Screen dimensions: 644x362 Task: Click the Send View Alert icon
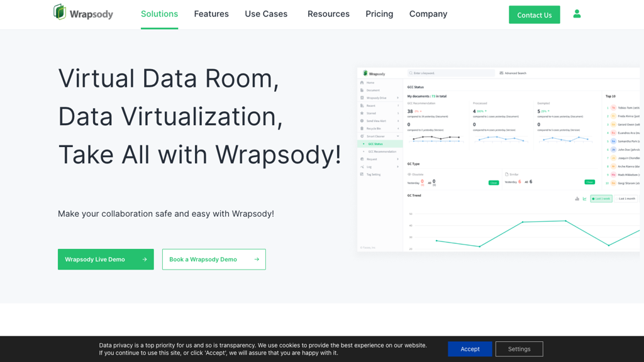(362, 121)
